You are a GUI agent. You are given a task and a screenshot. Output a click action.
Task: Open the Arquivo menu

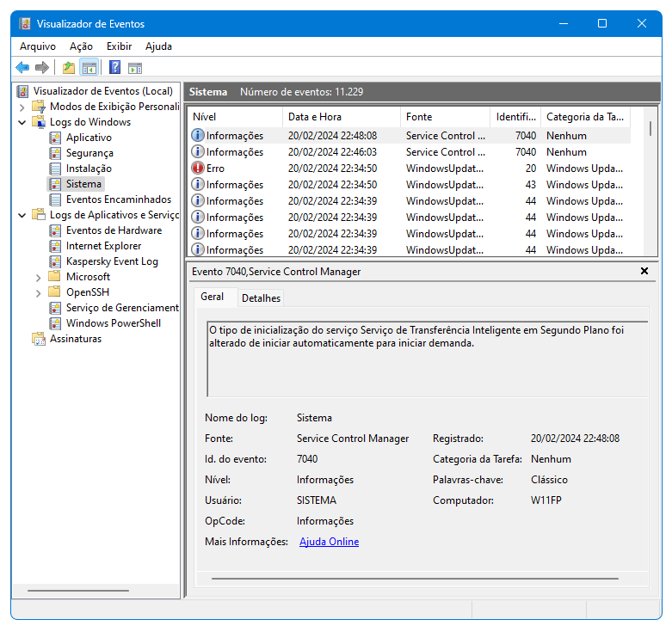coord(38,46)
